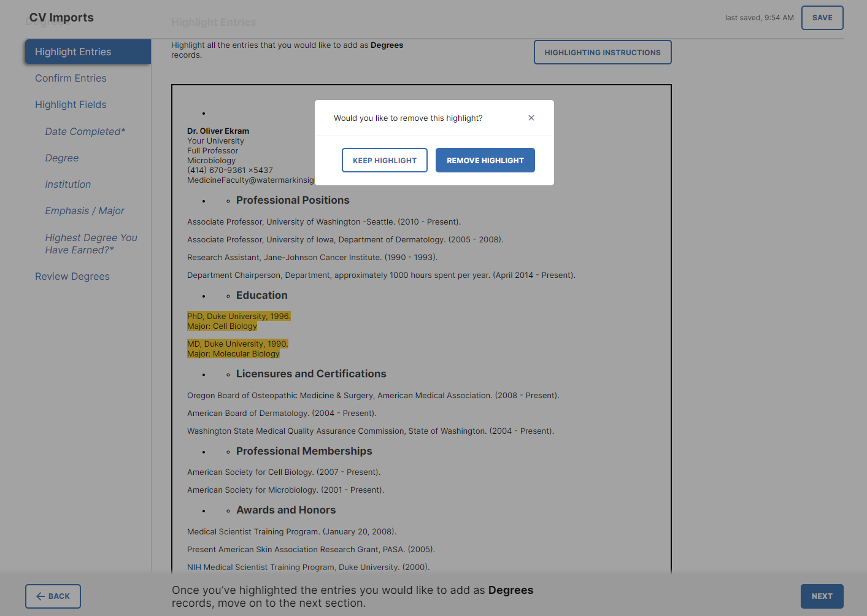Click the Education section heading
This screenshot has height=616, width=867.
(x=261, y=295)
